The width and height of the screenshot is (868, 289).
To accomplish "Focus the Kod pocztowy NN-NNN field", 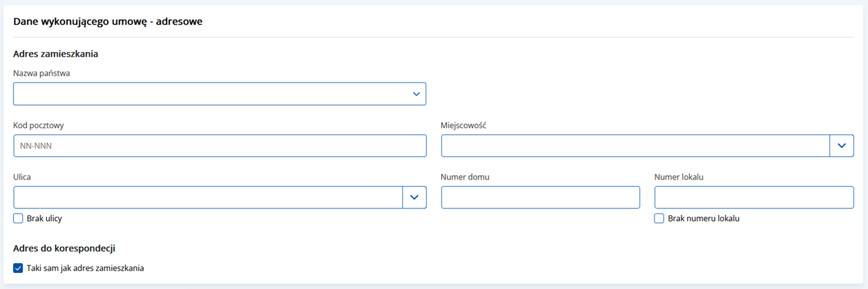I will [219, 146].
